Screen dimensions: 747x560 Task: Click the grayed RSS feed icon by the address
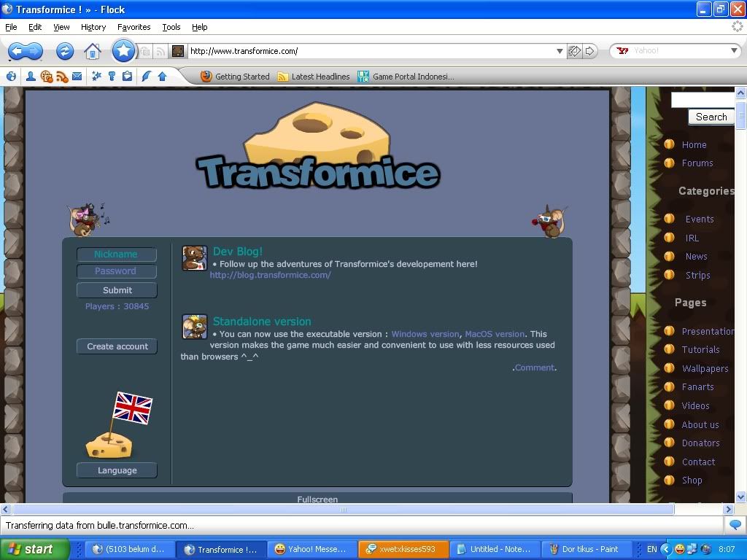click(160, 51)
